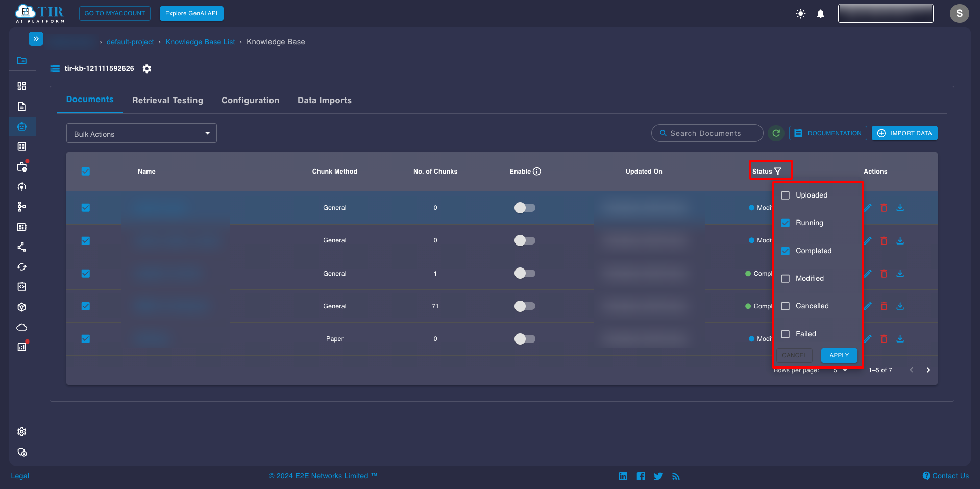
Task: Delete the Paper chunk method document
Action: 884,339
